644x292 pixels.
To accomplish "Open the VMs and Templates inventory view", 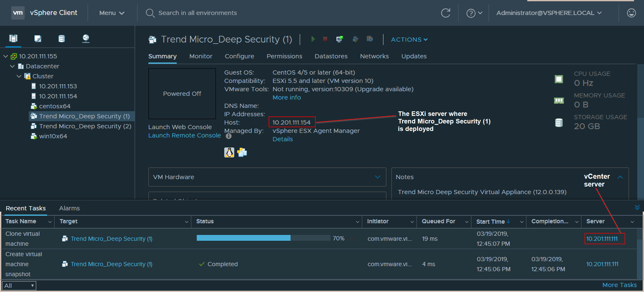I will point(38,39).
